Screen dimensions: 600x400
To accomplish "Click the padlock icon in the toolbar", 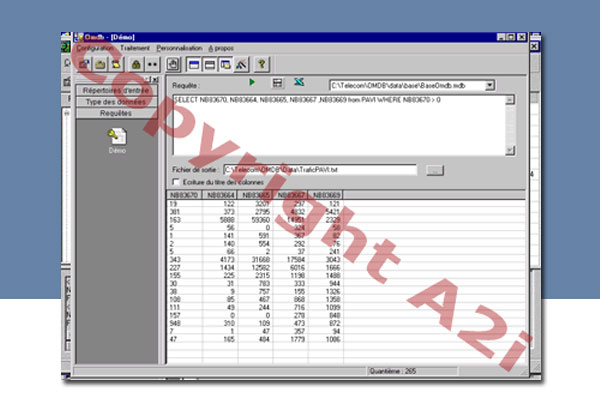I will pos(136,63).
